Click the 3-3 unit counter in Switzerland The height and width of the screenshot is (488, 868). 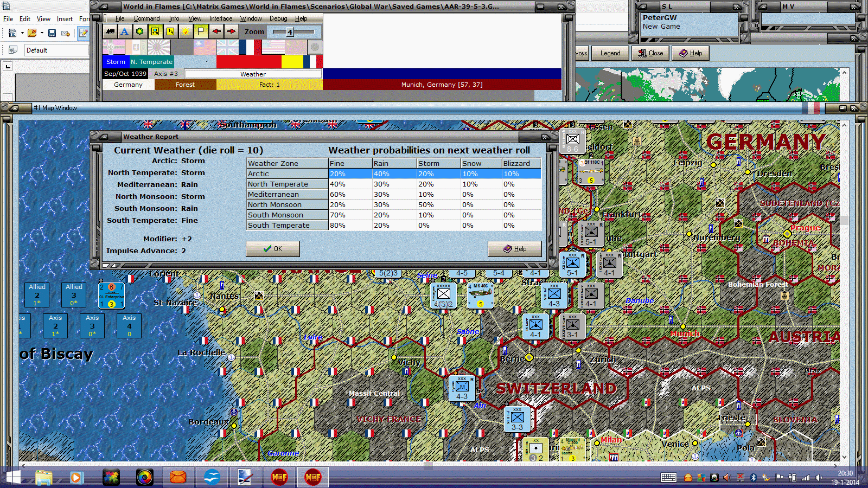pos(517,419)
